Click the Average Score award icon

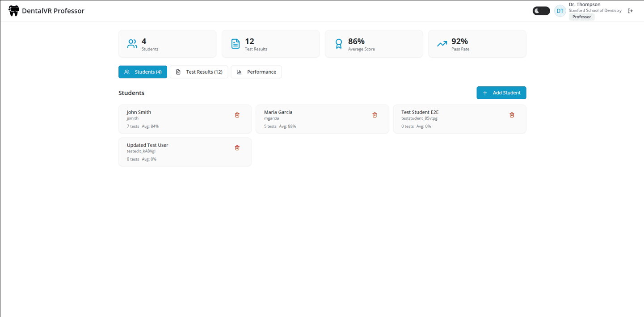[339, 44]
